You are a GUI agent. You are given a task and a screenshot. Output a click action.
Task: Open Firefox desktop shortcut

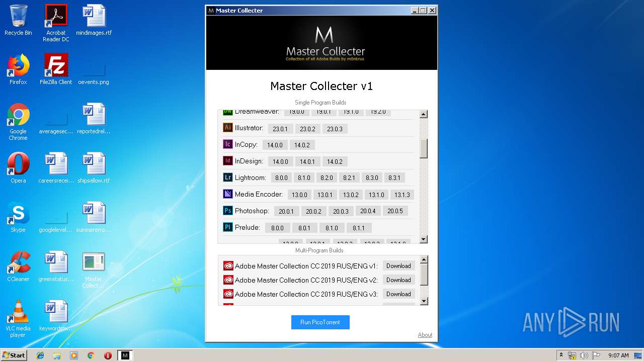click(18, 69)
